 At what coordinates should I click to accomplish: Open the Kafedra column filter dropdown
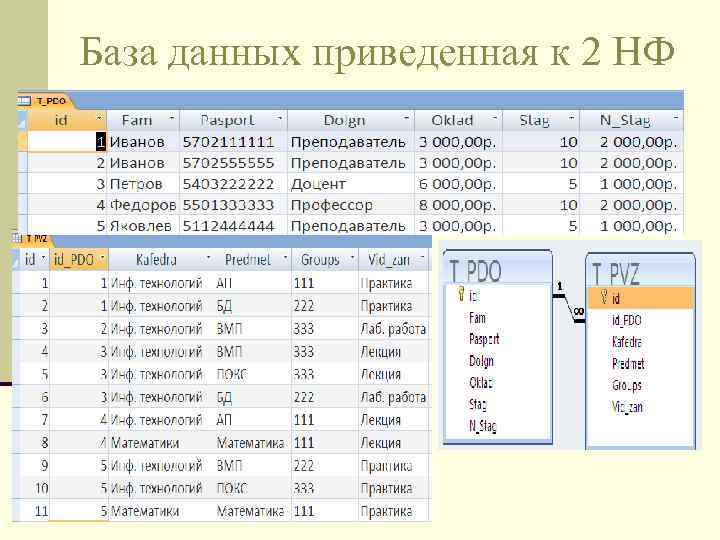(208, 258)
